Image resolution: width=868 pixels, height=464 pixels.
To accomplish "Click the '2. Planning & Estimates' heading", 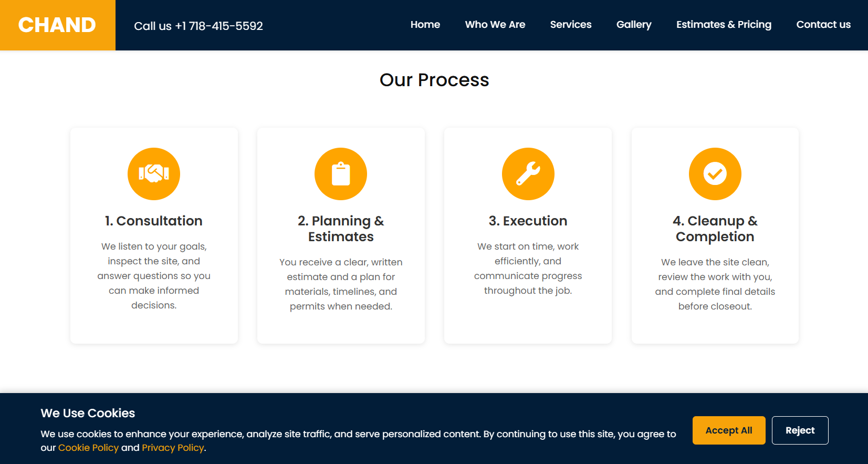I will (341, 229).
